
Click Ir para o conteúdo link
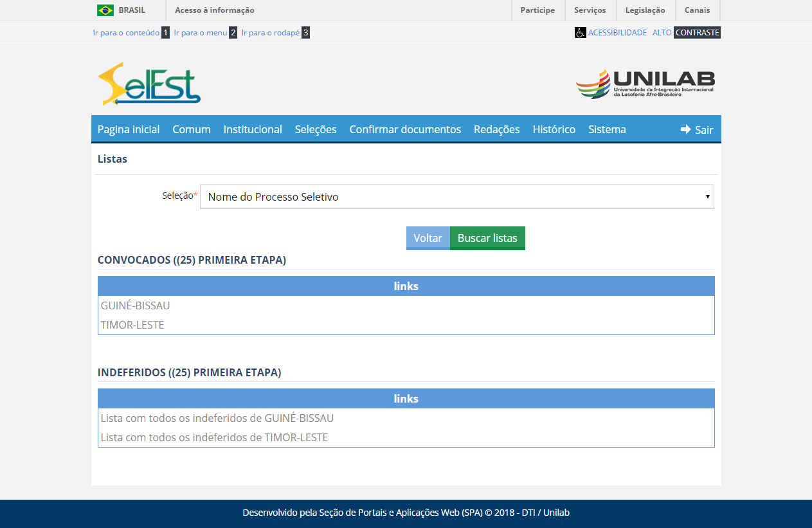pyautogui.click(x=126, y=32)
